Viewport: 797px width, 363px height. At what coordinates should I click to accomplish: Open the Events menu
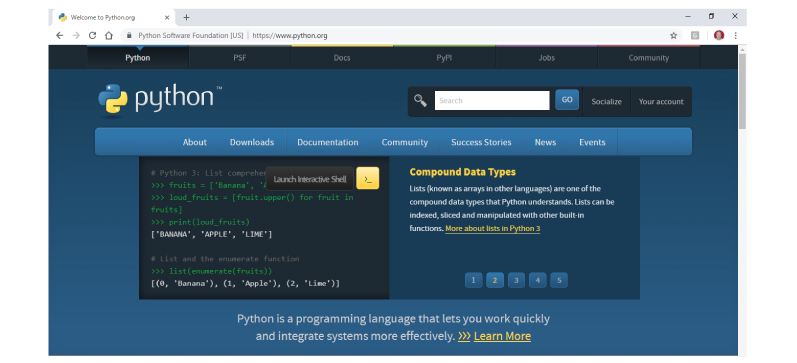coord(593,142)
